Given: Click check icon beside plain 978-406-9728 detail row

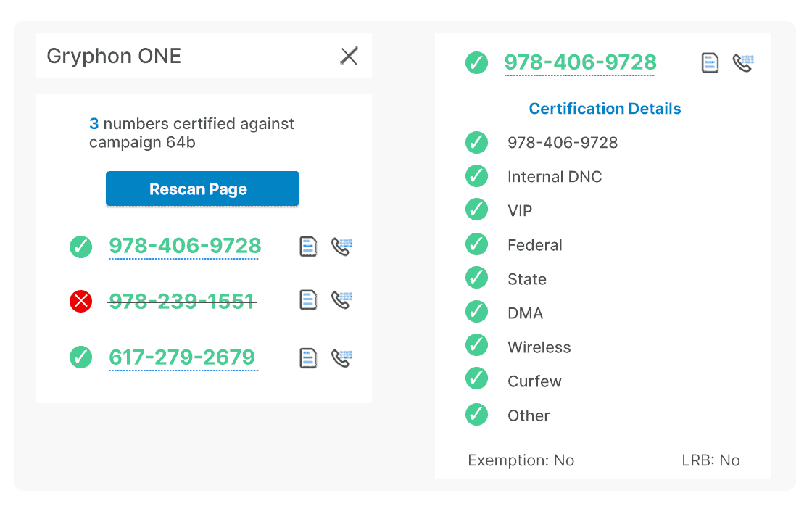Looking at the screenshot, I should (x=476, y=142).
